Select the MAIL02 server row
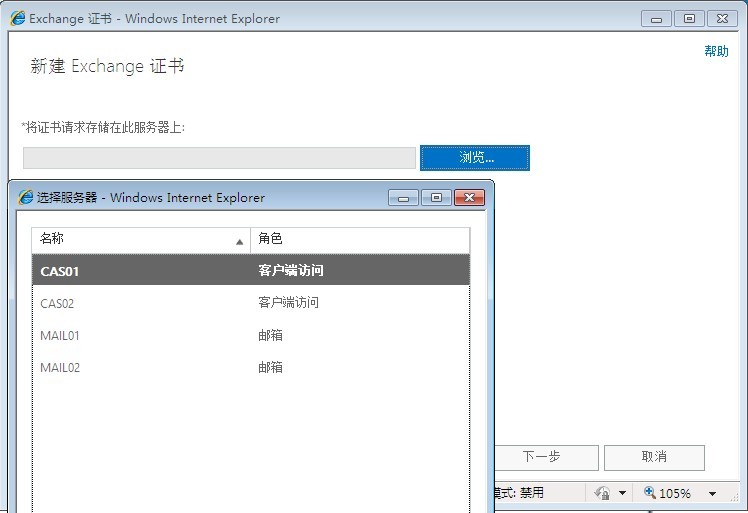Image resolution: width=748 pixels, height=513 pixels. 250,367
